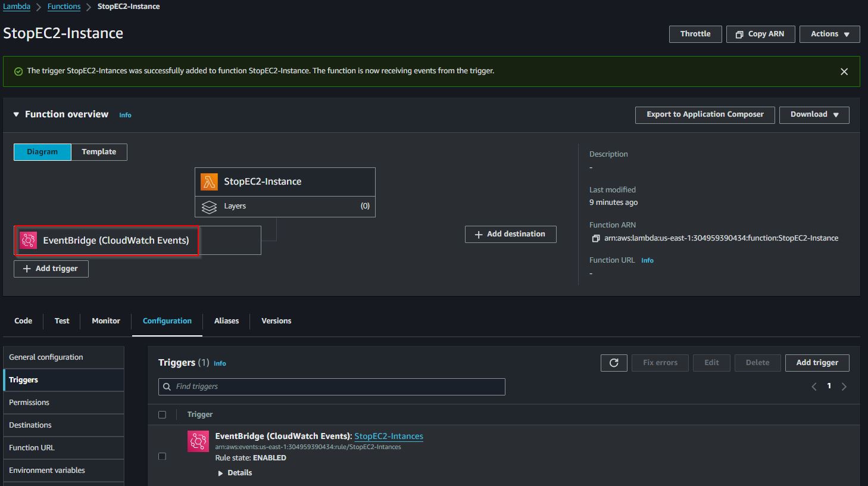Dismiss the success notification banner

[x=844, y=71]
